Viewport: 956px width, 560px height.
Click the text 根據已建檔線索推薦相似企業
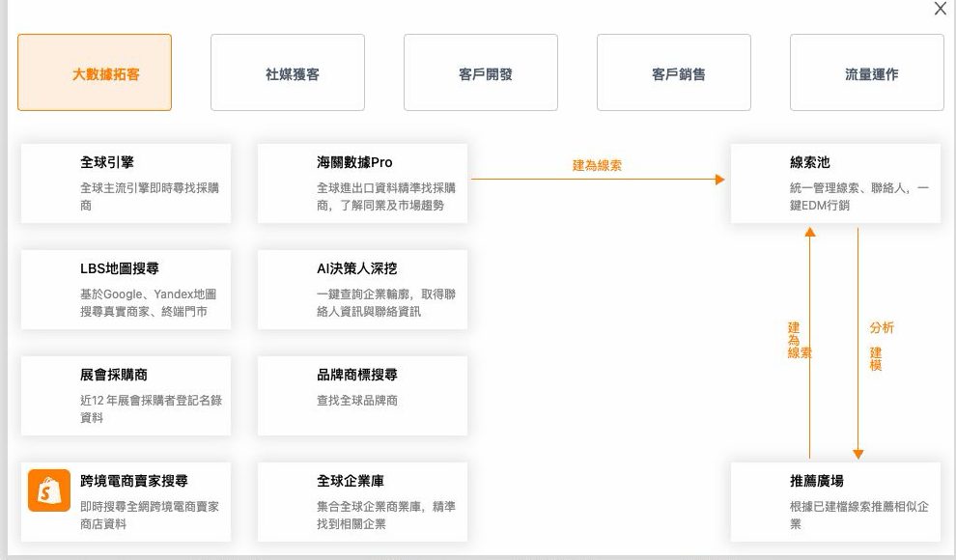pyautogui.click(x=859, y=515)
